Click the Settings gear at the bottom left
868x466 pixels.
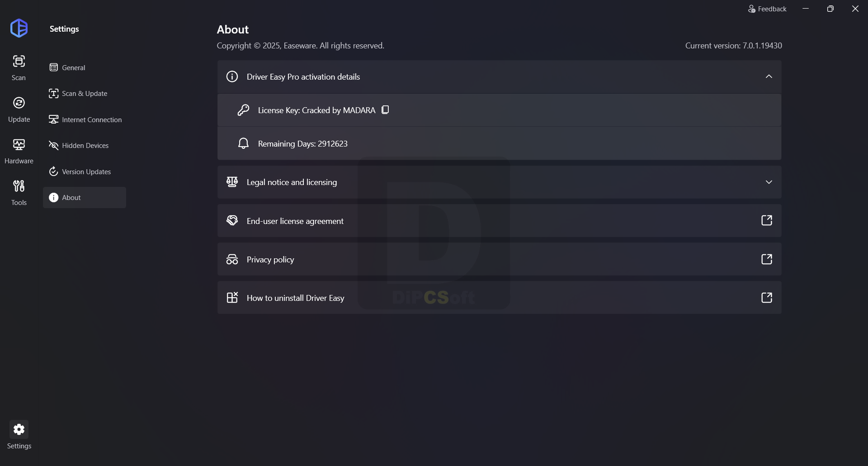pyautogui.click(x=19, y=429)
